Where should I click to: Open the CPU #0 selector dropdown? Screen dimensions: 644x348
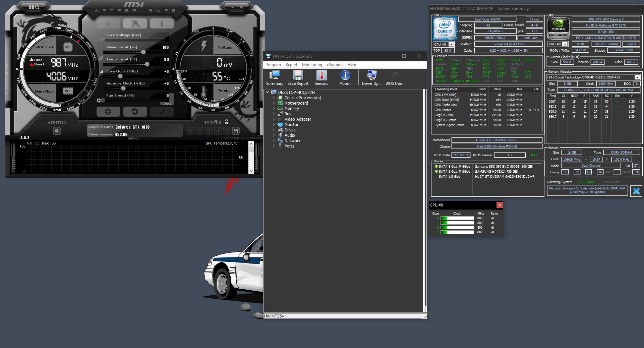click(451, 44)
